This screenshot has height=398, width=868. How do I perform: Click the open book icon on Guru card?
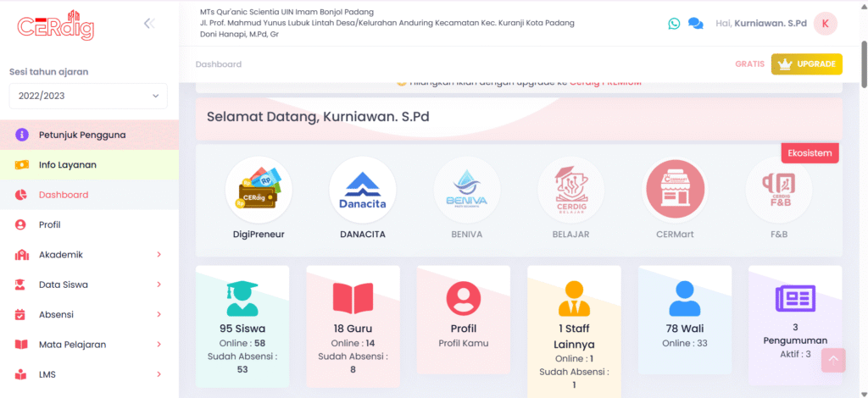[353, 298]
